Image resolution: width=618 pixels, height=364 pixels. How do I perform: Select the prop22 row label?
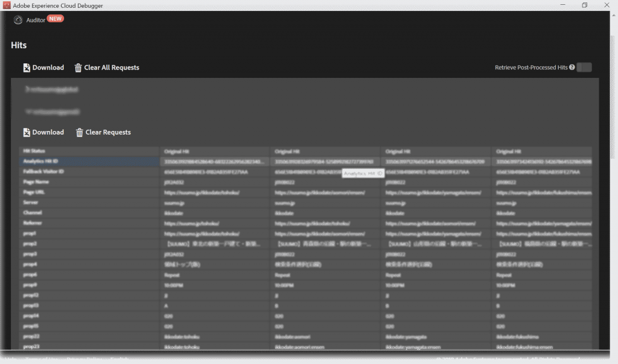31,336
